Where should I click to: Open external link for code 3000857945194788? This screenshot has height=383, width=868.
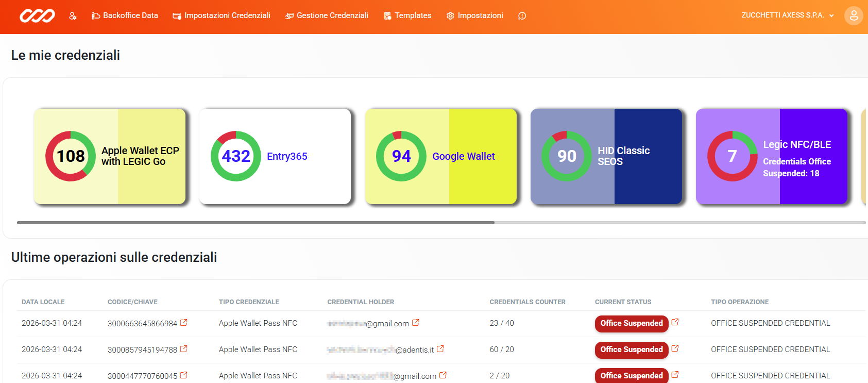pyautogui.click(x=184, y=349)
